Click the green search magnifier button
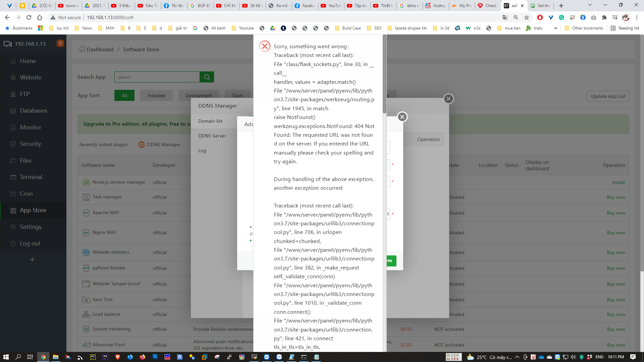644x362 pixels. pyautogui.click(x=207, y=77)
